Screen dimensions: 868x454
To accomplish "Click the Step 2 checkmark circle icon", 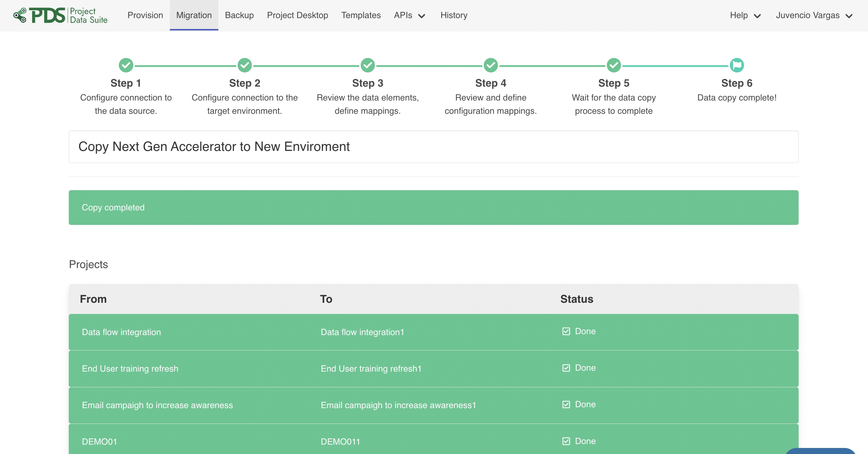I will point(245,65).
